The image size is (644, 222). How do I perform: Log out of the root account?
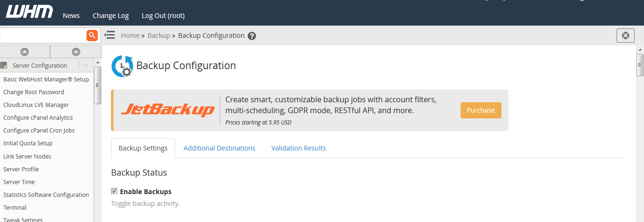tap(163, 16)
